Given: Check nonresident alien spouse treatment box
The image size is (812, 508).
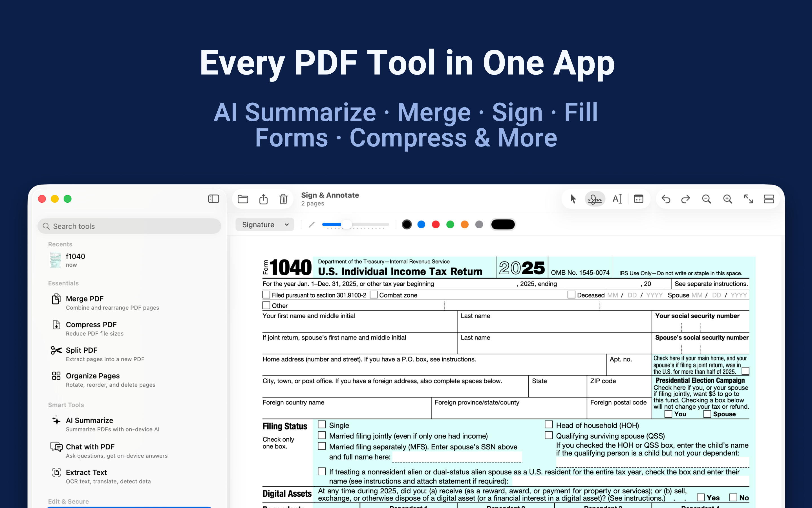Looking at the screenshot, I should point(322,472).
